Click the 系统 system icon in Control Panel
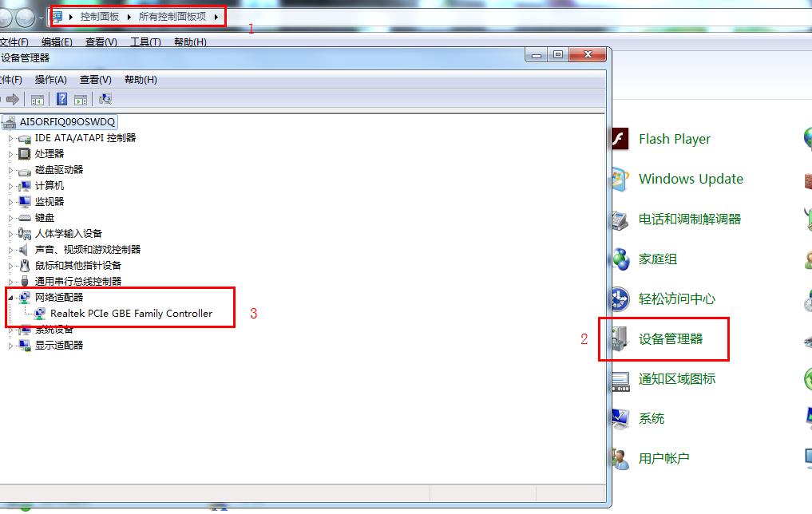812x514 pixels. tap(620, 419)
